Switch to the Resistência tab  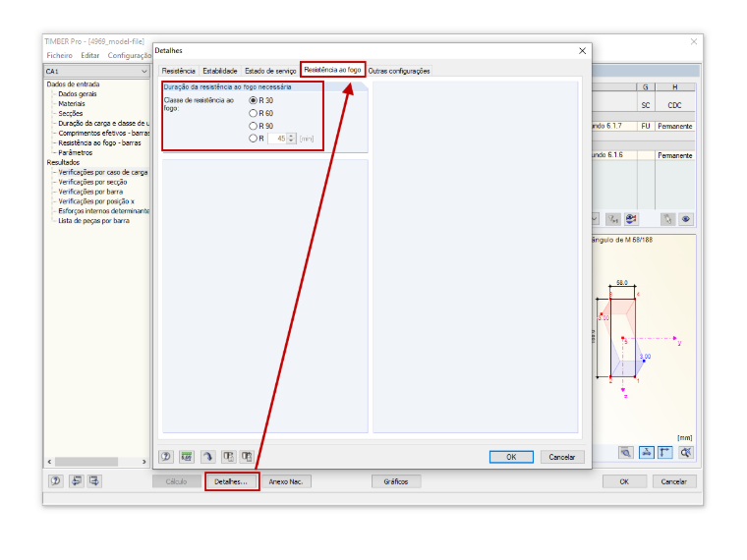coord(178,71)
